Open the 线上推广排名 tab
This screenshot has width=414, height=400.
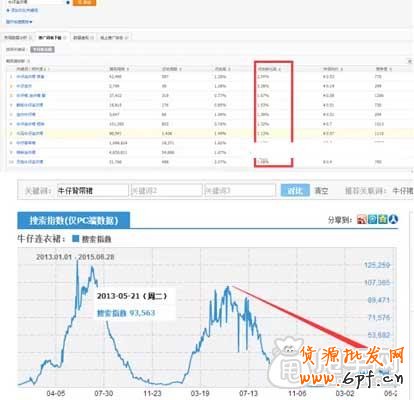point(114,38)
